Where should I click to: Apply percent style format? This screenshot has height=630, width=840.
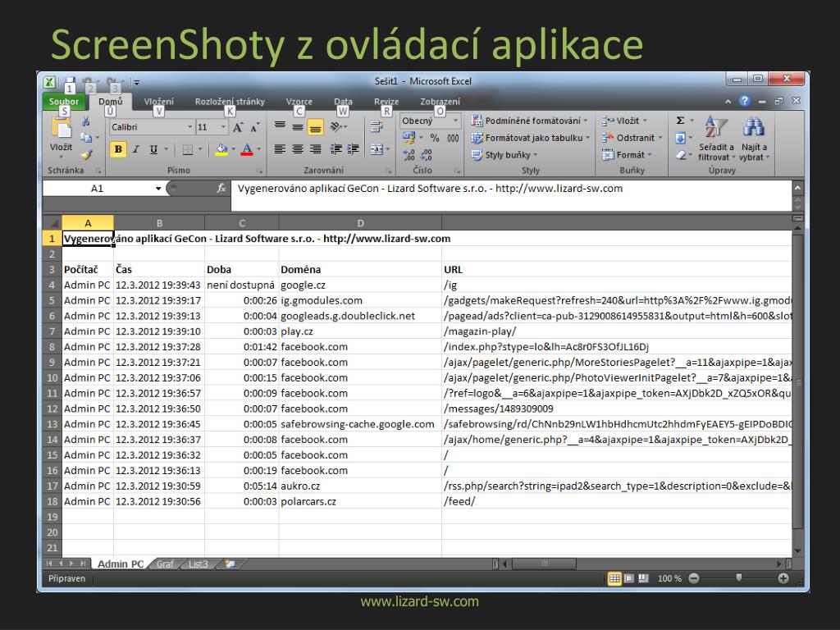point(435,138)
